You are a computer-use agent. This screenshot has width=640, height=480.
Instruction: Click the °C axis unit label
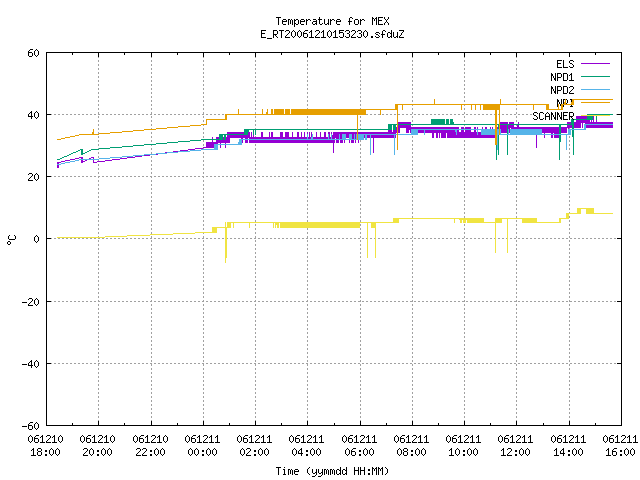coord(12,240)
